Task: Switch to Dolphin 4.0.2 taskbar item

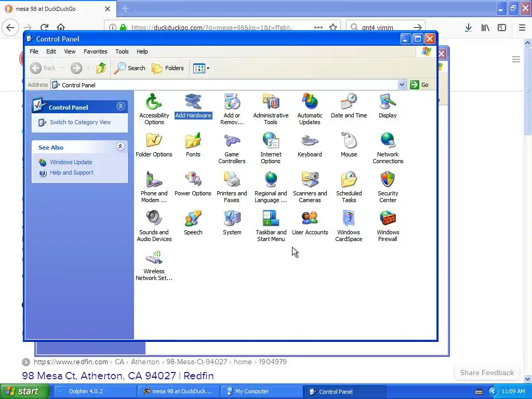Action: [x=95, y=392]
